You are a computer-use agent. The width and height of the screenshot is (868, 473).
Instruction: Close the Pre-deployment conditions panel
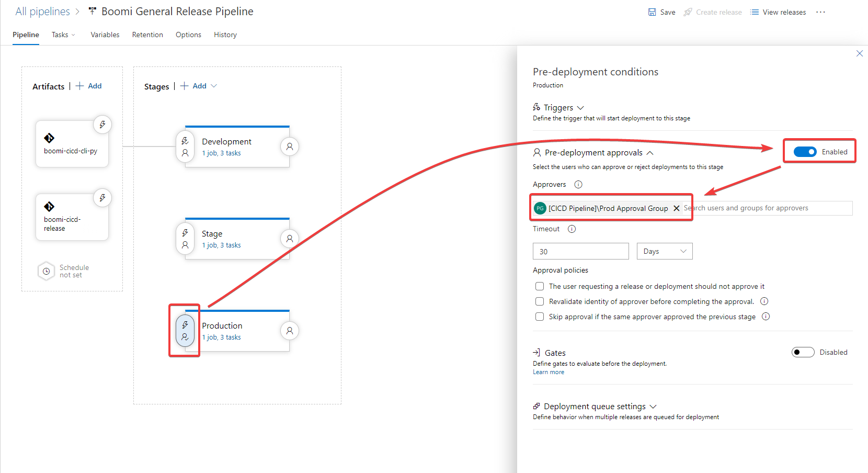tap(860, 53)
